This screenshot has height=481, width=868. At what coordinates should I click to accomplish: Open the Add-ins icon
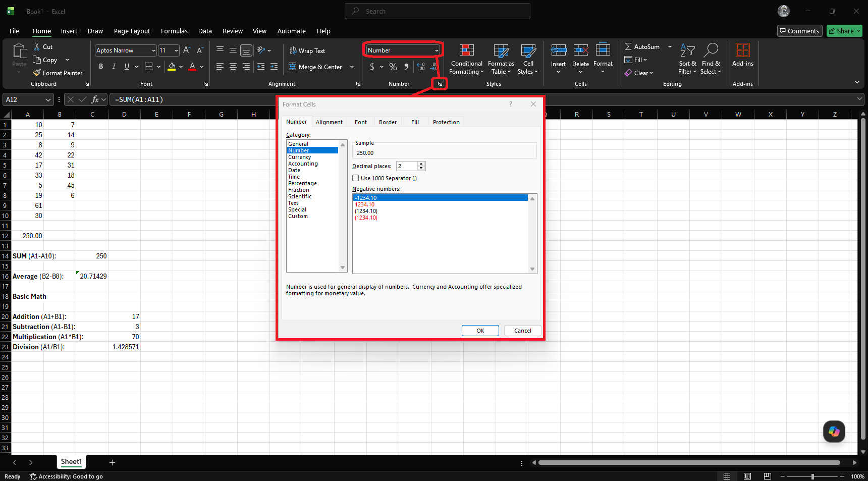click(742, 50)
